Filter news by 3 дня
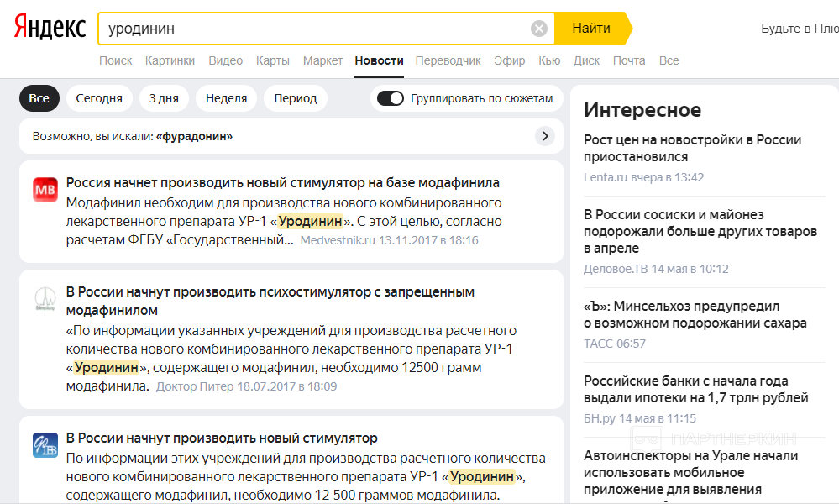 164,98
